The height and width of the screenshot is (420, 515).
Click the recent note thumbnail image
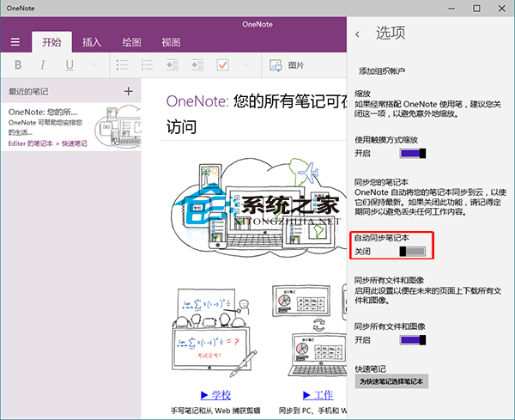118,125
